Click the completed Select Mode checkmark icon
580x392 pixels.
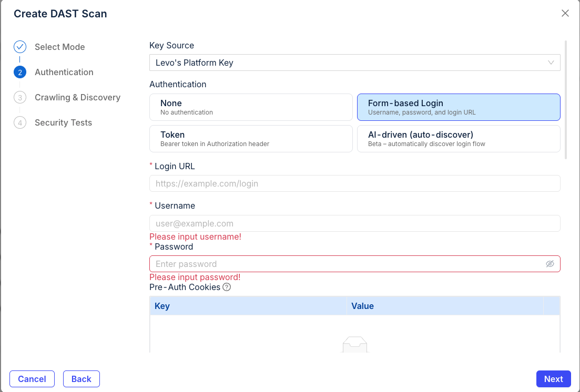[19, 46]
